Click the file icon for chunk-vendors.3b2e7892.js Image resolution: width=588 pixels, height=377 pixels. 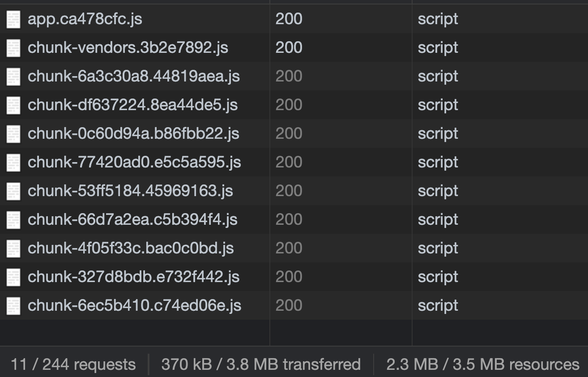pyautogui.click(x=13, y=47)
